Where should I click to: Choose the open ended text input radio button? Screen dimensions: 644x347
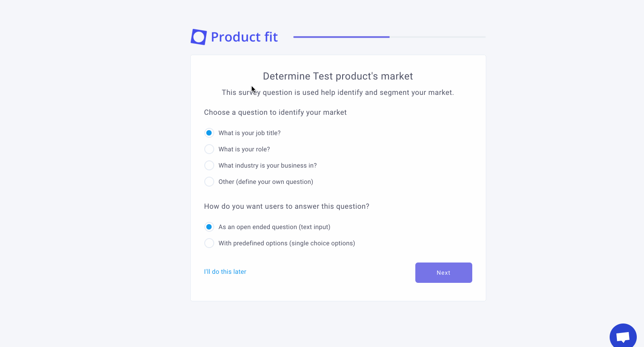click(209, 227)
